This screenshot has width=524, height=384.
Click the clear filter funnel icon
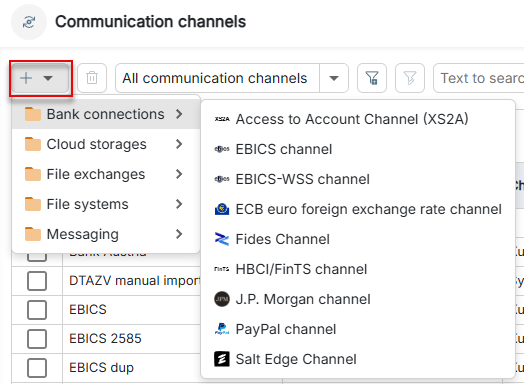(410, 78)
